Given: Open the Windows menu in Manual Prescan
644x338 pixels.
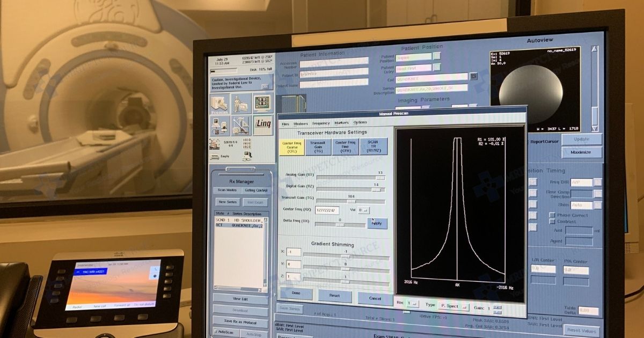Looking at the screenshot, I should tap(301, 123).
